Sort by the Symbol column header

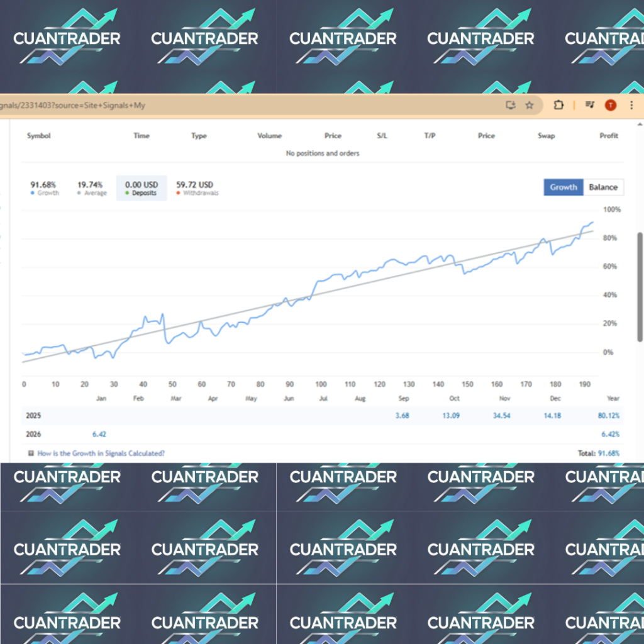pos(38,136)
